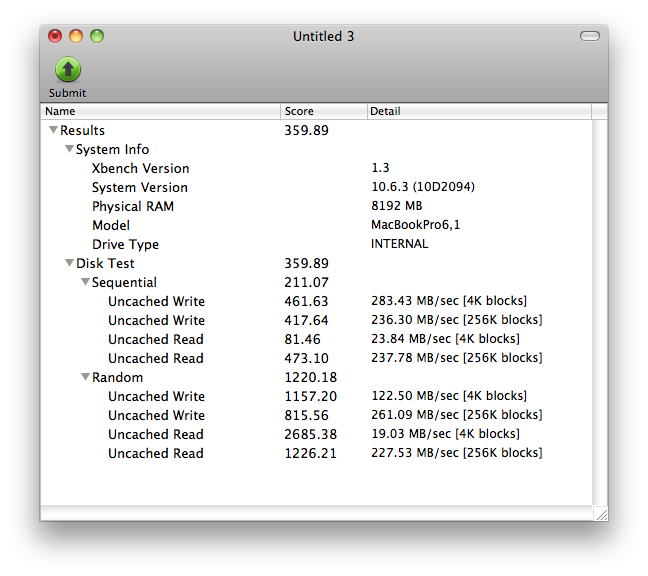Select the Xbench Version row
This screenshot has height=576, width=648.
tap(317, 168)
